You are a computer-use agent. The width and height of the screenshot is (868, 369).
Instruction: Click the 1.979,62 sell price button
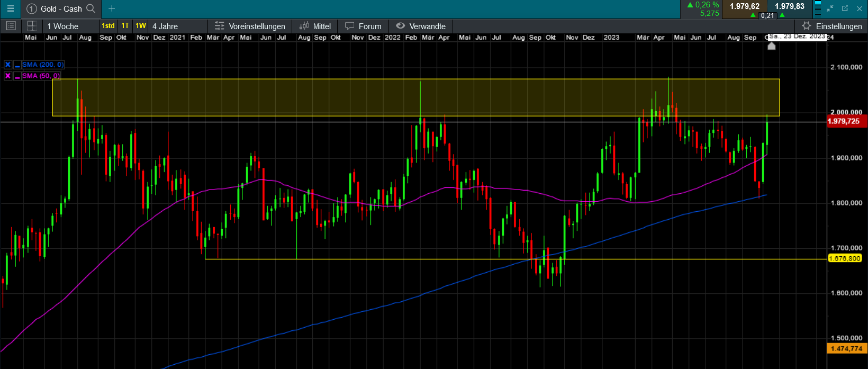(744, 7)
